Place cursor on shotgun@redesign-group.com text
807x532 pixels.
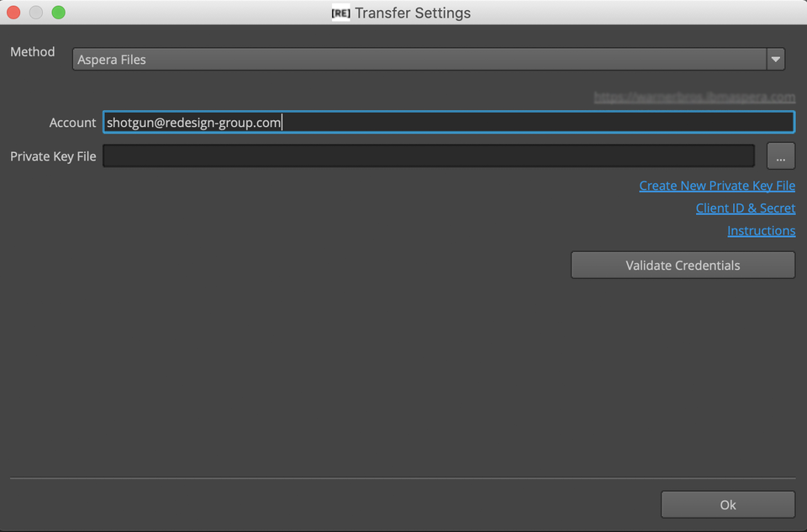point(193,123)
